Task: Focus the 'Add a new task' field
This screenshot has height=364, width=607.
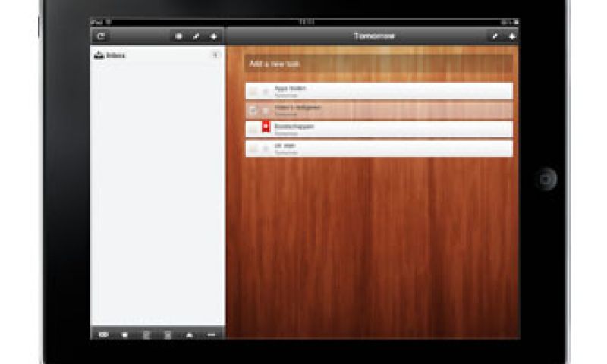Action: 379,64
